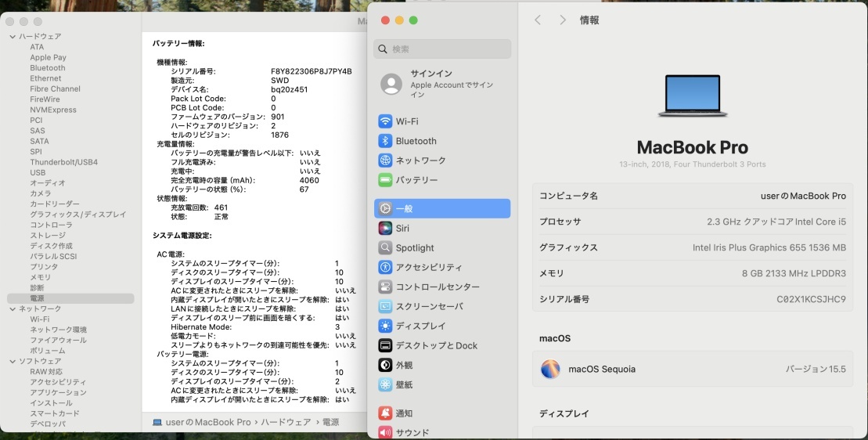Select インストール in software tree

point(51,403)
